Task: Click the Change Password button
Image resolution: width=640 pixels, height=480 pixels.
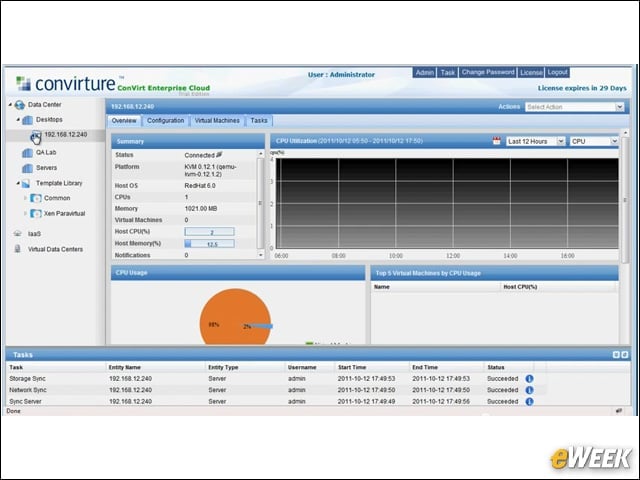Action: [x=488, y=72]
